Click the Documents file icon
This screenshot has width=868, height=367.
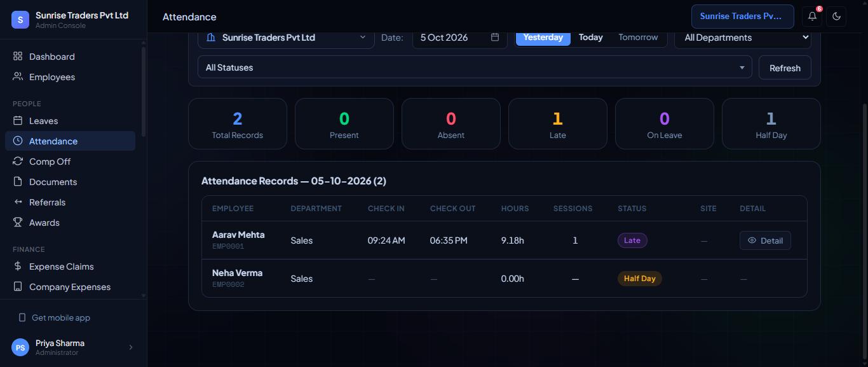coord(18,182)
